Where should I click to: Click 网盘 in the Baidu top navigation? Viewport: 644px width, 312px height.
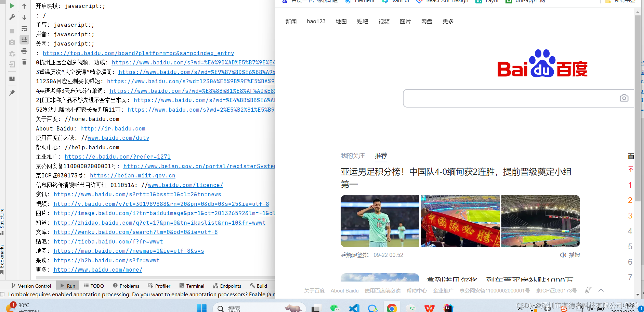tap(427, 22)
